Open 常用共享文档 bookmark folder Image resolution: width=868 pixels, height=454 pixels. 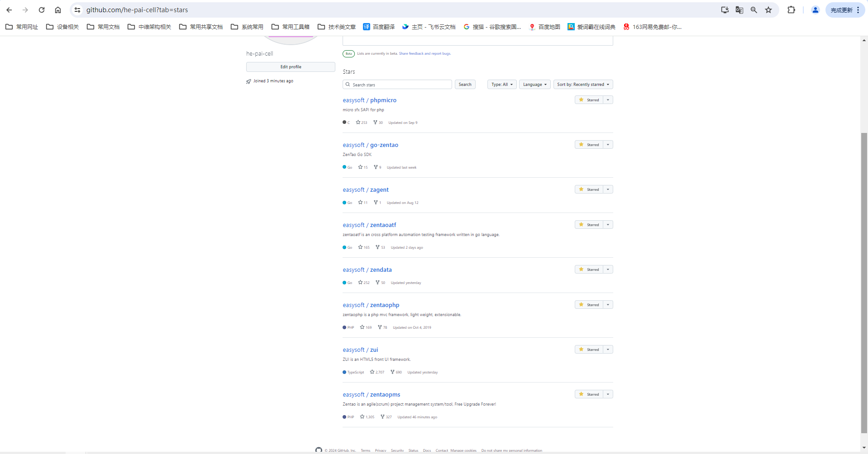201,27
